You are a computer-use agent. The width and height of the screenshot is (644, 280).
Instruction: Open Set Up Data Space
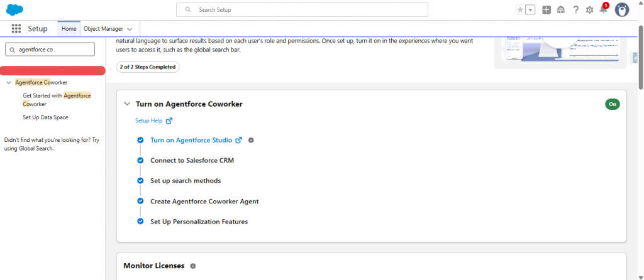[x=45, y=117]
